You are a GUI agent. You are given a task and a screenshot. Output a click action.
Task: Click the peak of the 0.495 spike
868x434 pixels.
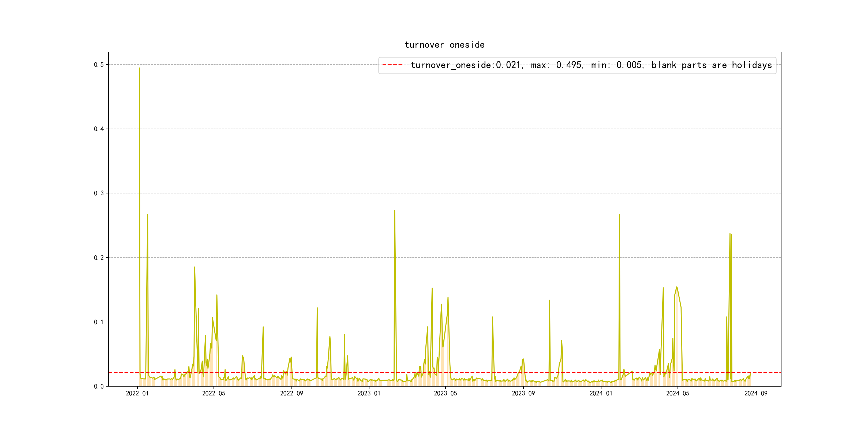[139, 68]
